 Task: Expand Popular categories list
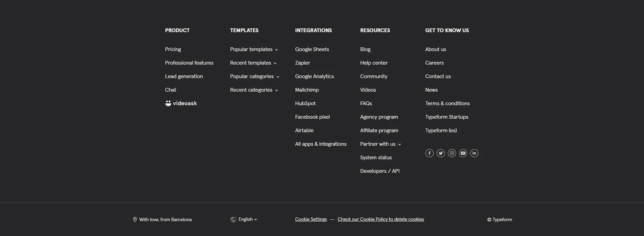pyautogui.click(x=255, y=76)
